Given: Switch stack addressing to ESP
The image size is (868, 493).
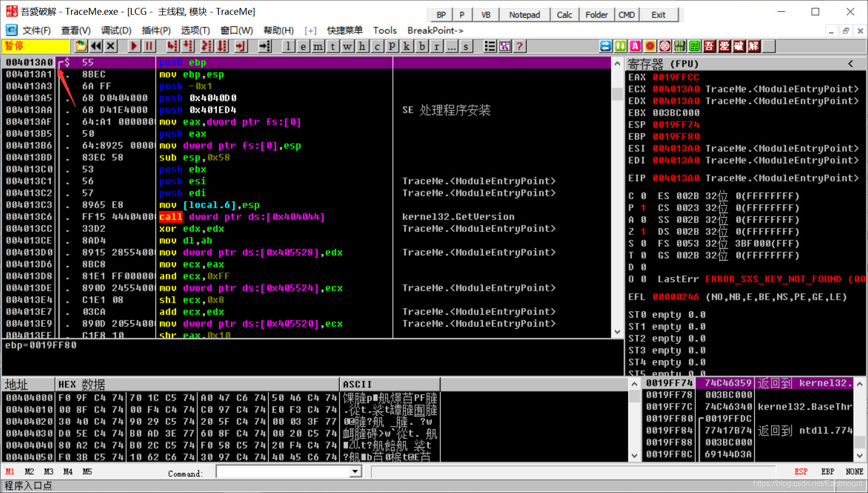Looking at the screenshot, I should tap(801, 472).
